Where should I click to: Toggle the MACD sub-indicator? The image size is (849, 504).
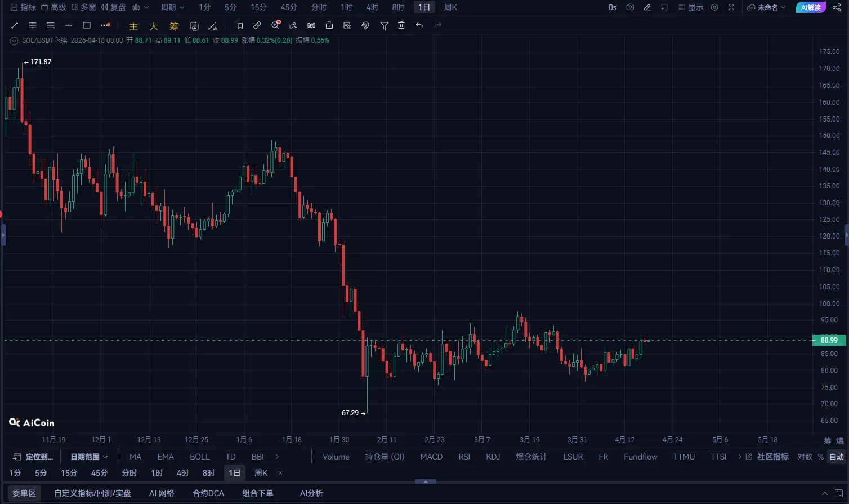click(x=431, y=457)
